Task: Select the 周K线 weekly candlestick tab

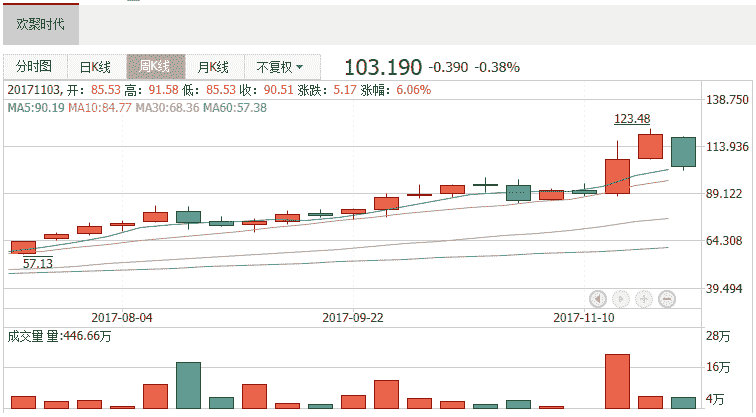Action: coord(156,67)
